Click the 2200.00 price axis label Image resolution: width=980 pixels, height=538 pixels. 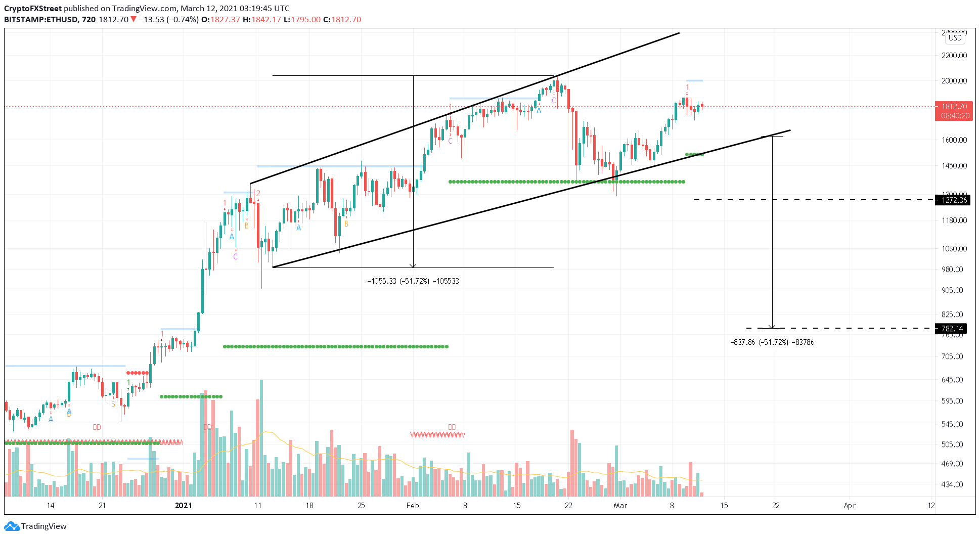(x=954, y=56)
